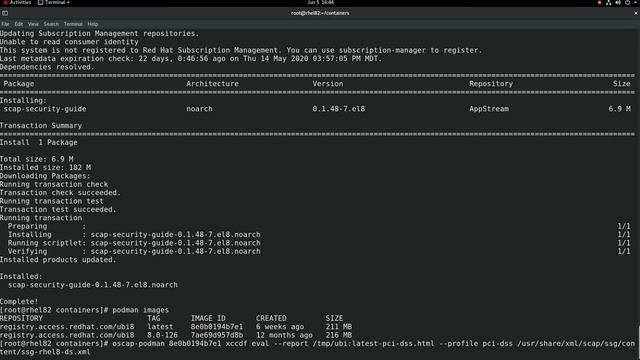Click '6 weeks ago' created value
Image resolution: width=640 pixels, height=360 pixels.
tap(280, 327)
